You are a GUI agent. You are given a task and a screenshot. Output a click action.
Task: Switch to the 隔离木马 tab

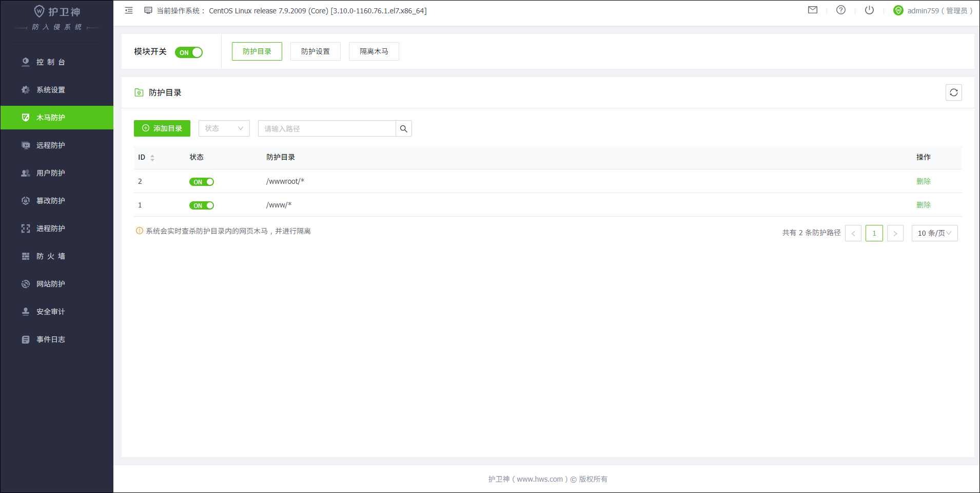click(x=374, y=51)
